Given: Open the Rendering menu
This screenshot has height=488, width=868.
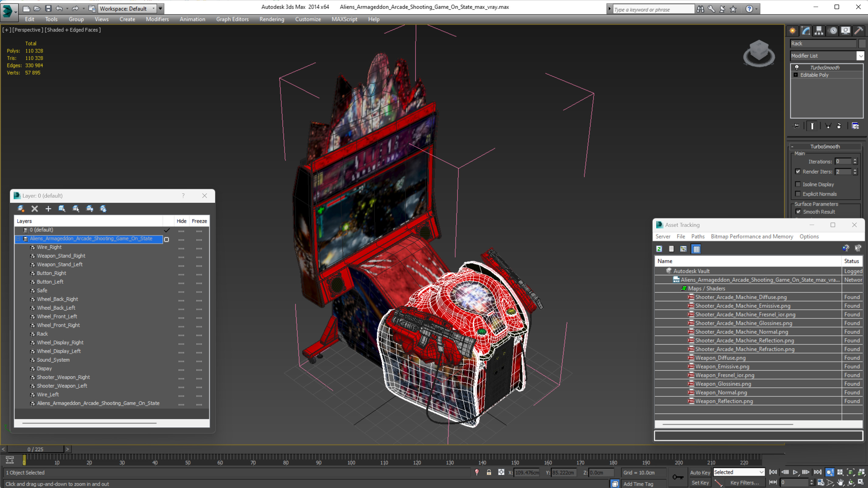Looking at the screenshot, I should click(x=272, y=19).
